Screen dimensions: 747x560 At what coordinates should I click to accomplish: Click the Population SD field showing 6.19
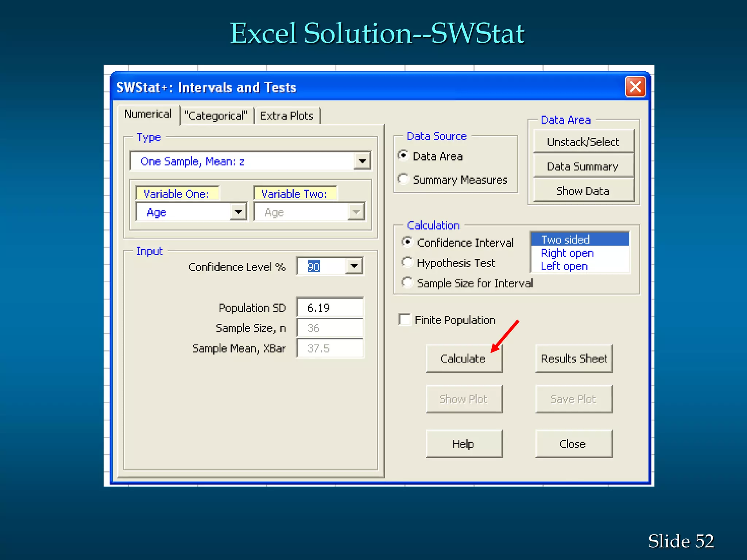[330, 308]
